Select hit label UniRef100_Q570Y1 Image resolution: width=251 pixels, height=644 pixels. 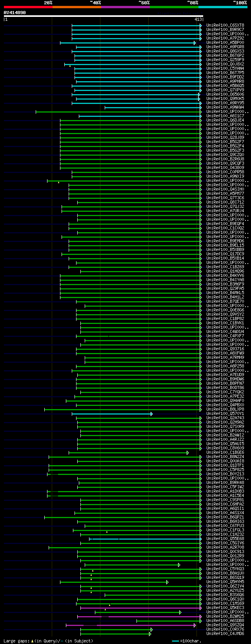[225, 414]
